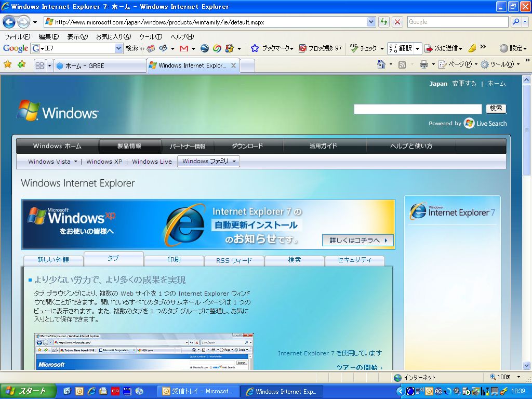Open the ダウンロード navigation link

point(247,146)
